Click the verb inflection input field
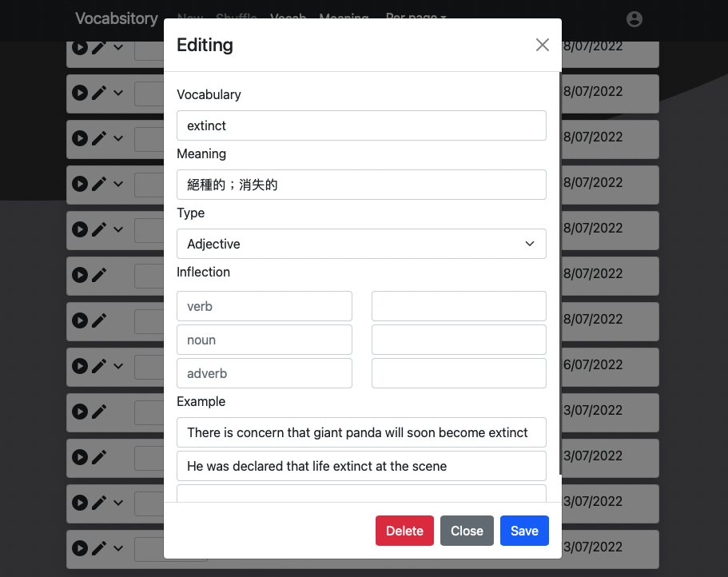 pos(265,306)
